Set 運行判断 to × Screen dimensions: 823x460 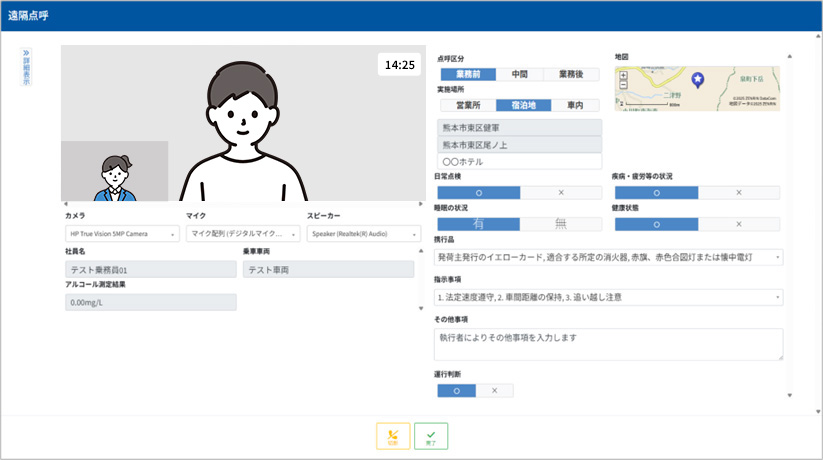[x=494, y=391]
